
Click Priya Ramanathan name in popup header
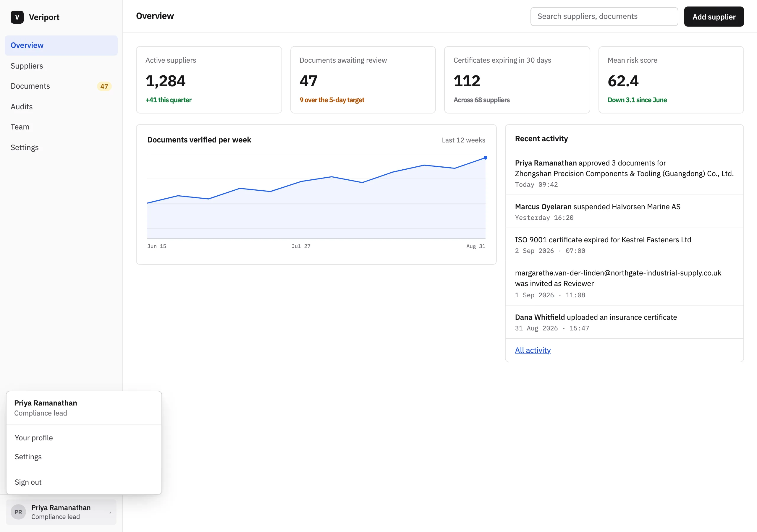tap(46, 403)
